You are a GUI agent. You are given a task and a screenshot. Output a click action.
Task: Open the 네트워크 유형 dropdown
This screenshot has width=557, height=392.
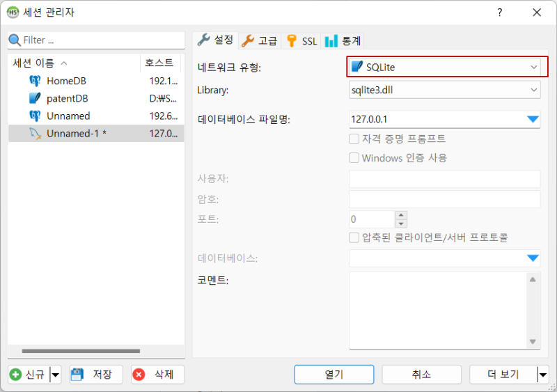pos(533,67)
